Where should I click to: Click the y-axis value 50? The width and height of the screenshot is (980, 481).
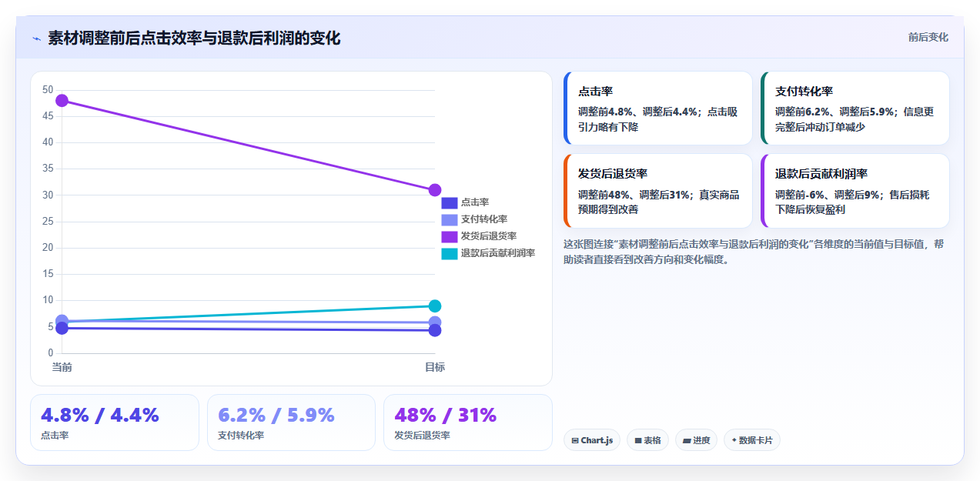[48, 90]
